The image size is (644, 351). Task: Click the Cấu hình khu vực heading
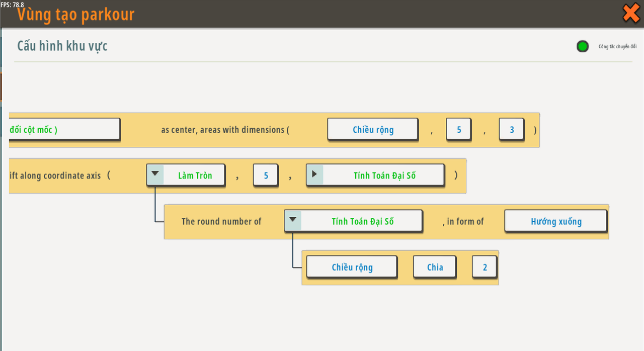[x=62, y=46]
